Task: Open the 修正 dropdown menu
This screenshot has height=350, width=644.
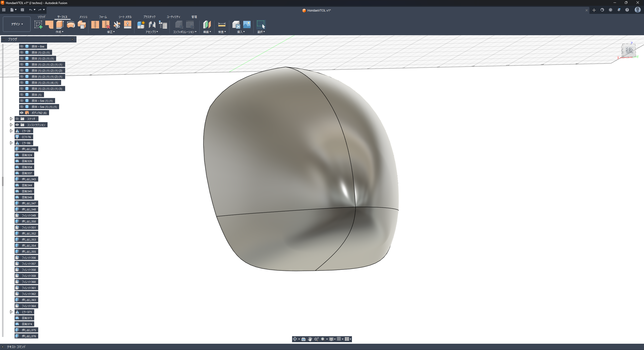Action: [111, 32]
